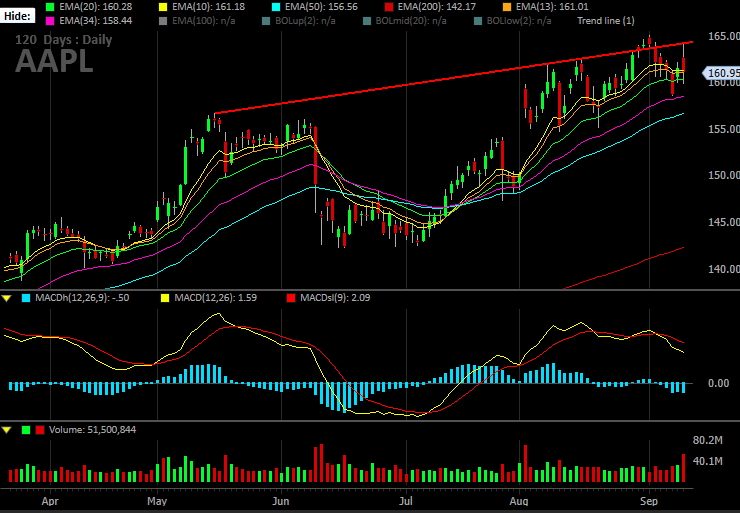This screenshot has width=740, height=513.
Task: Enable the BOLup(2) indicator swatch
Action: pos(266,21)
